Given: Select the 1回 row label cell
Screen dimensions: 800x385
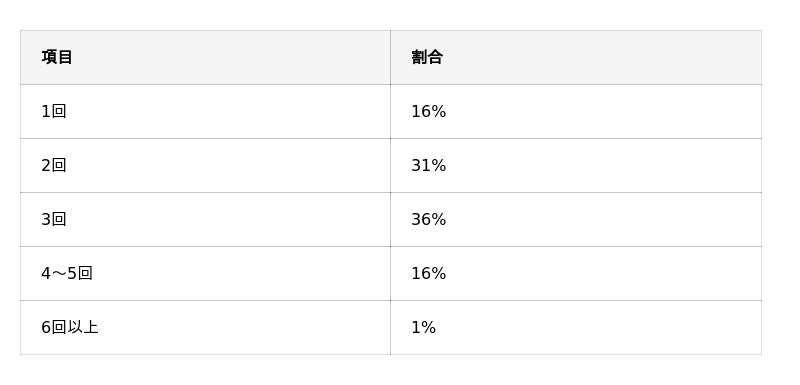Looking at the screenshot, I should click(x=205, y=111).
